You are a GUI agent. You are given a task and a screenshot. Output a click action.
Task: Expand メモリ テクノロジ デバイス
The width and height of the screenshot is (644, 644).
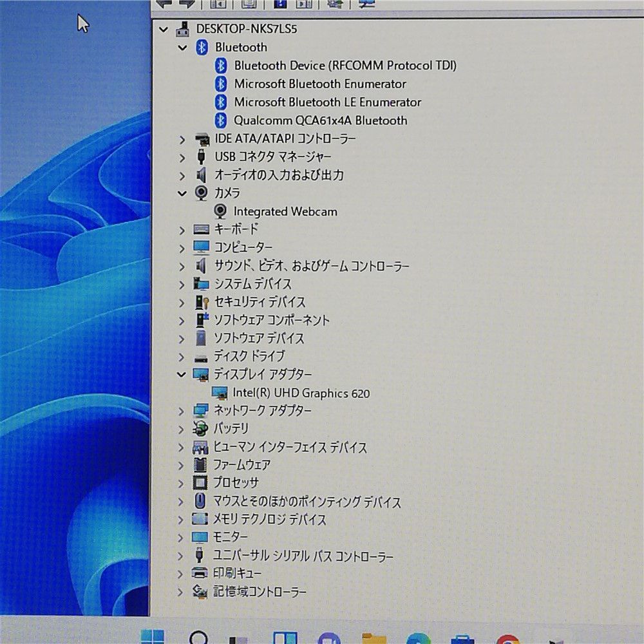(181, 520)
